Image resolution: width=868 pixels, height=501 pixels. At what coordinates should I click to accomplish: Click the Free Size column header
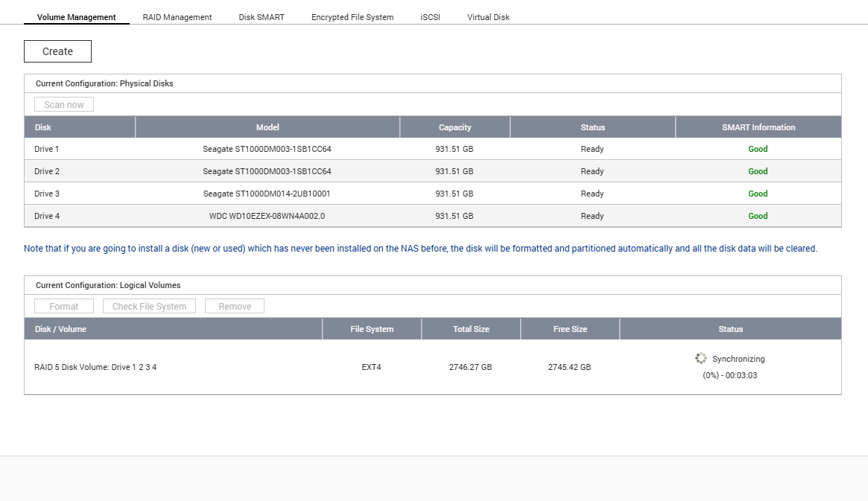(570, 329)
